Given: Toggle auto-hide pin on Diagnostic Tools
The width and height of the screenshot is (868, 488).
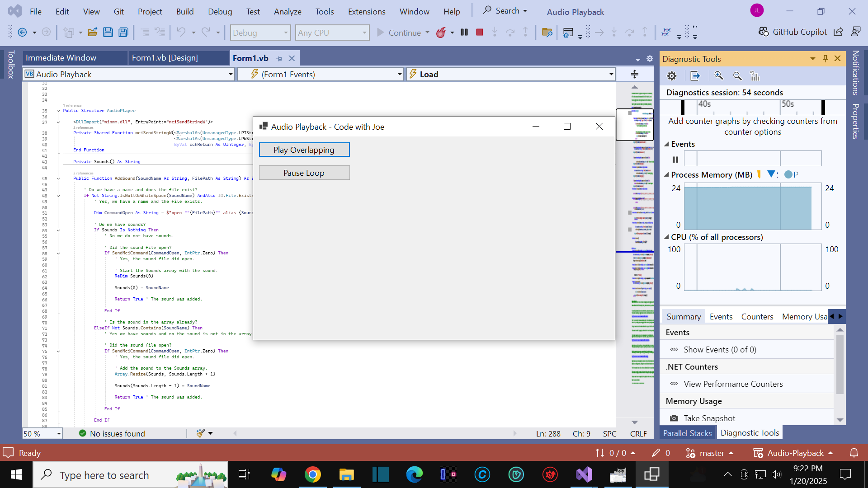Looking at the screenshot, I should [826, 59].
